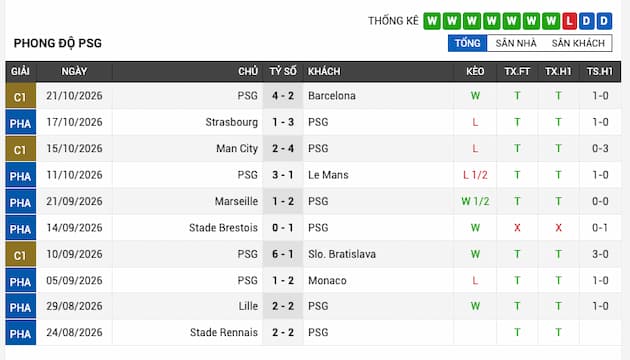Viewport: 630px width, 360px height.
Task: Open the Marseille team link
Action: (x=236, y=201)
